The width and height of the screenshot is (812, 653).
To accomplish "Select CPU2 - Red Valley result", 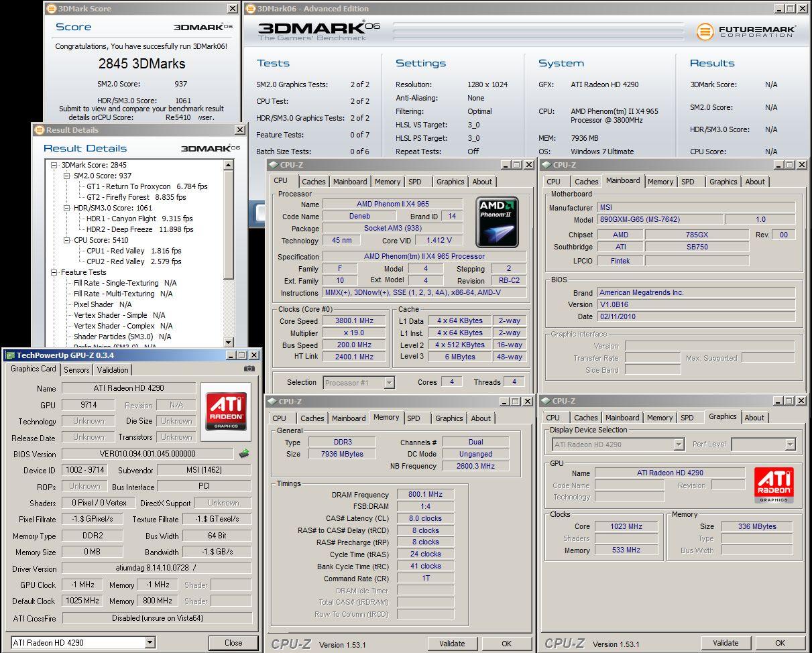I will click(x=133, y=261).
